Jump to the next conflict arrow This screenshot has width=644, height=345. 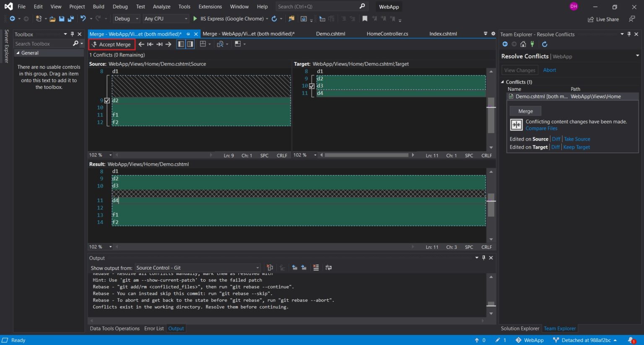tap(168, 44)
